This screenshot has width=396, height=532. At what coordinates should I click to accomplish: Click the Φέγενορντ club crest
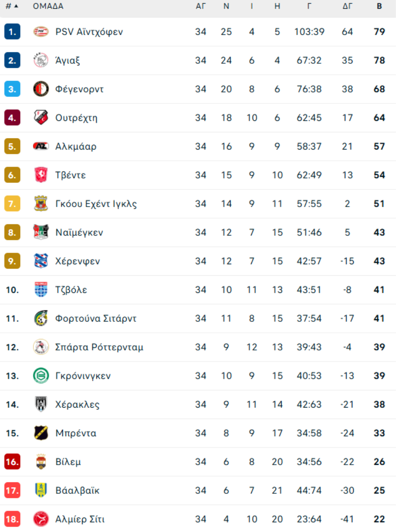click(41, 89)
